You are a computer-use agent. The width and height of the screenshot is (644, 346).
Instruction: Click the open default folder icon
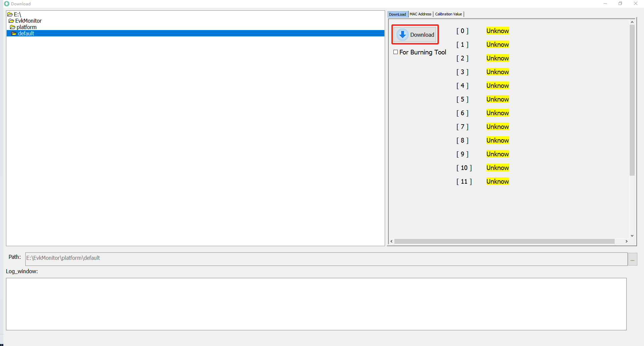click(14, 34)
